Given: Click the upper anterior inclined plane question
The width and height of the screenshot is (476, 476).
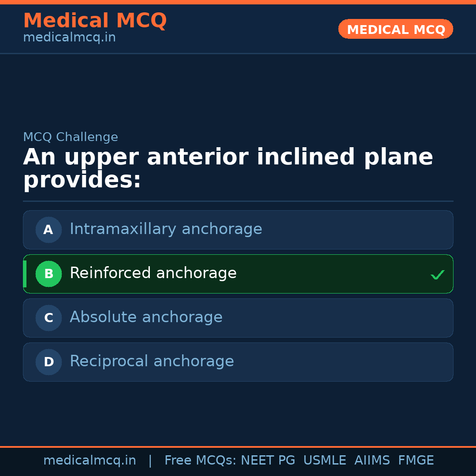Looking at the screenshot, I should [x=228, y=169].
